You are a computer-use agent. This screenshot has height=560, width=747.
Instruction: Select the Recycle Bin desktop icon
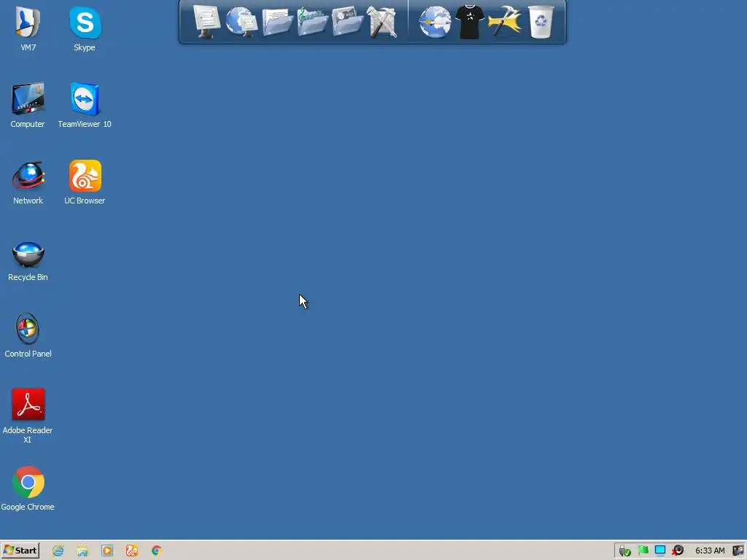(x=28, y=261)
